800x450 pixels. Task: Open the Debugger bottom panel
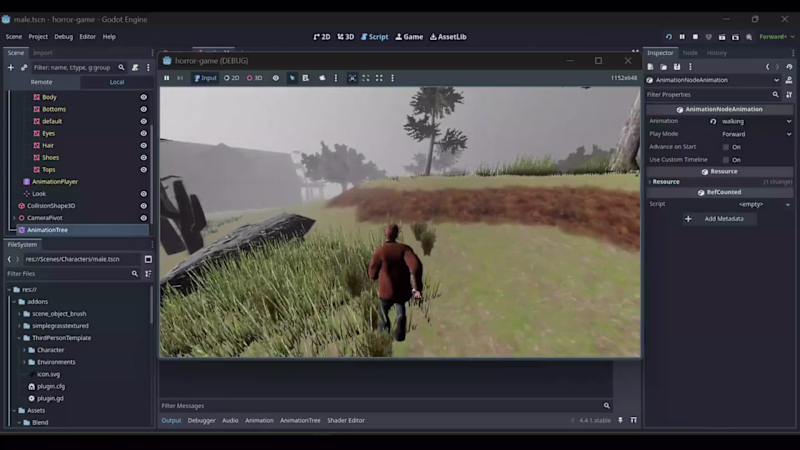[202, 420]
